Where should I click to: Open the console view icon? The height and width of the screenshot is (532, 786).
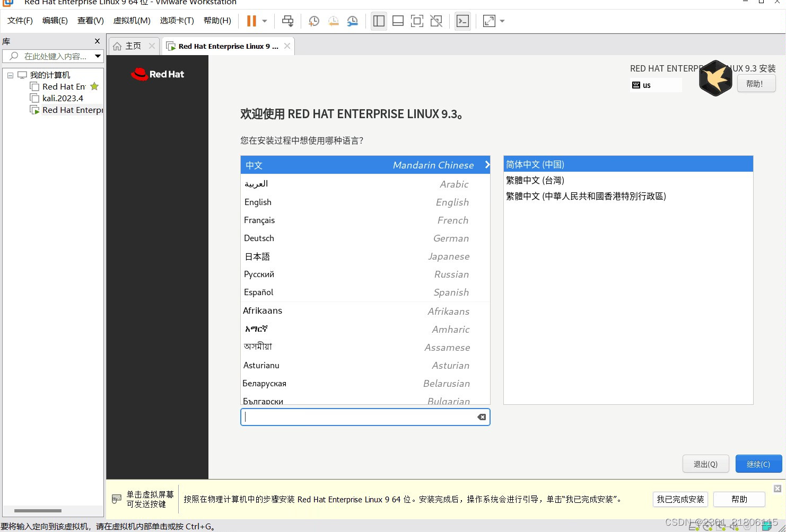462,21
